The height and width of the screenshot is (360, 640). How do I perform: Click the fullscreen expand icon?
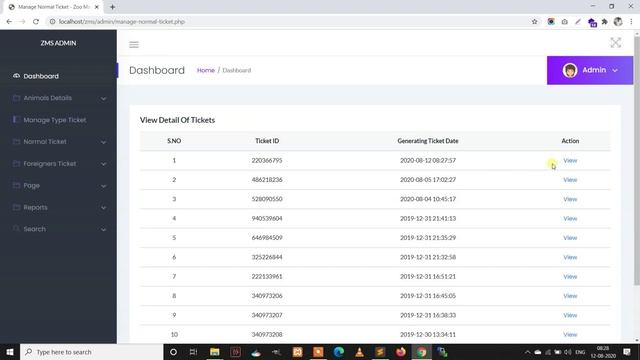click(616, 42)
